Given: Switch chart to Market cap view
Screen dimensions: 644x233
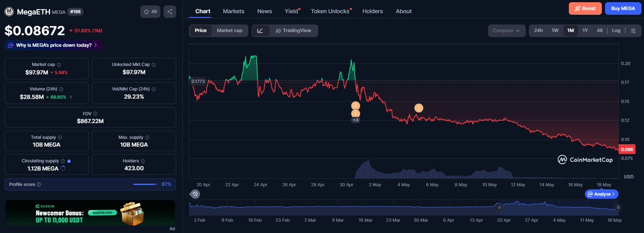Looking at the screenshot, I should click(x=229, y=31).
